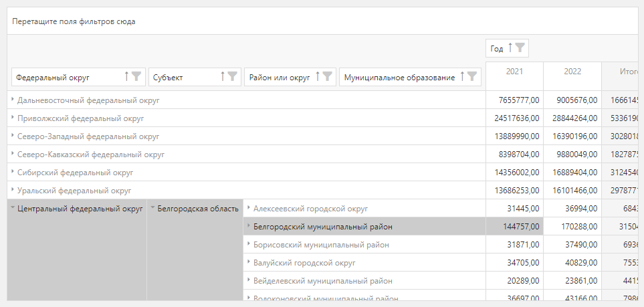Expand Приволжский федеральный округ row

click(x=13, y=118)
